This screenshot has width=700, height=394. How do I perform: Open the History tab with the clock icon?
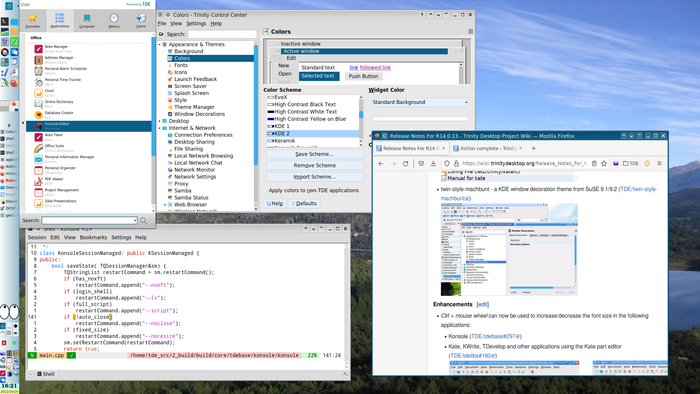(x=114, y=21)
